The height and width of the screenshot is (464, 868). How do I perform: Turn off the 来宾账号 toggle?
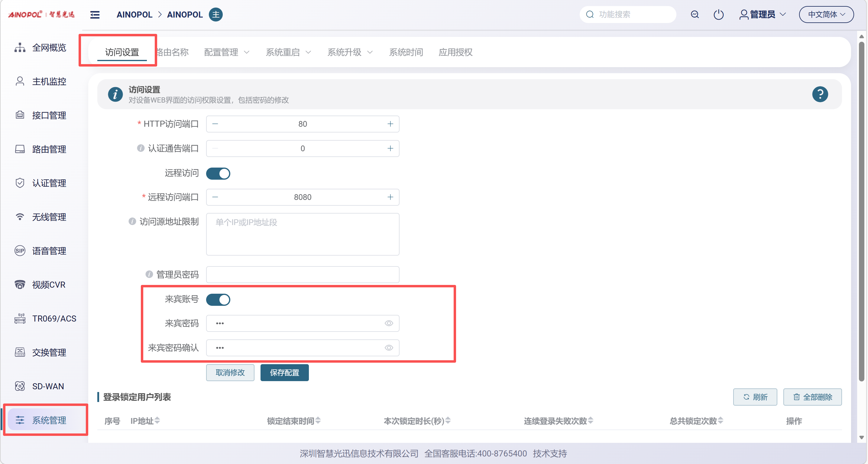218,299
